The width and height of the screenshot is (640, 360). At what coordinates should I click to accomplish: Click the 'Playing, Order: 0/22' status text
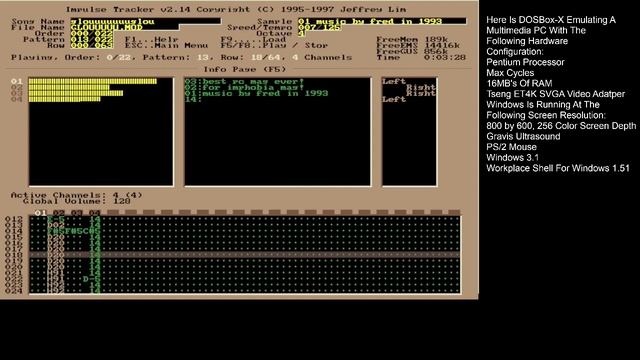(x=71, y=58)
